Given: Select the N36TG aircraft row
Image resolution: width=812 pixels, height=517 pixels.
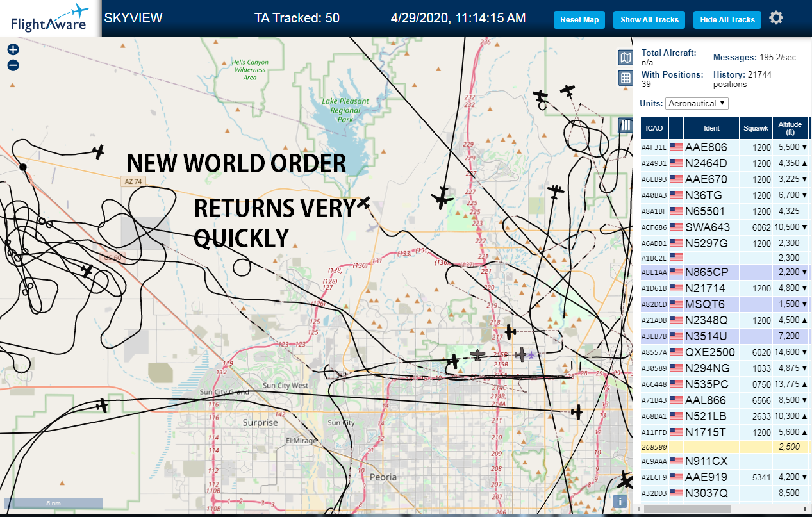Looking at the screenshot, I should (x=726, y=195).
